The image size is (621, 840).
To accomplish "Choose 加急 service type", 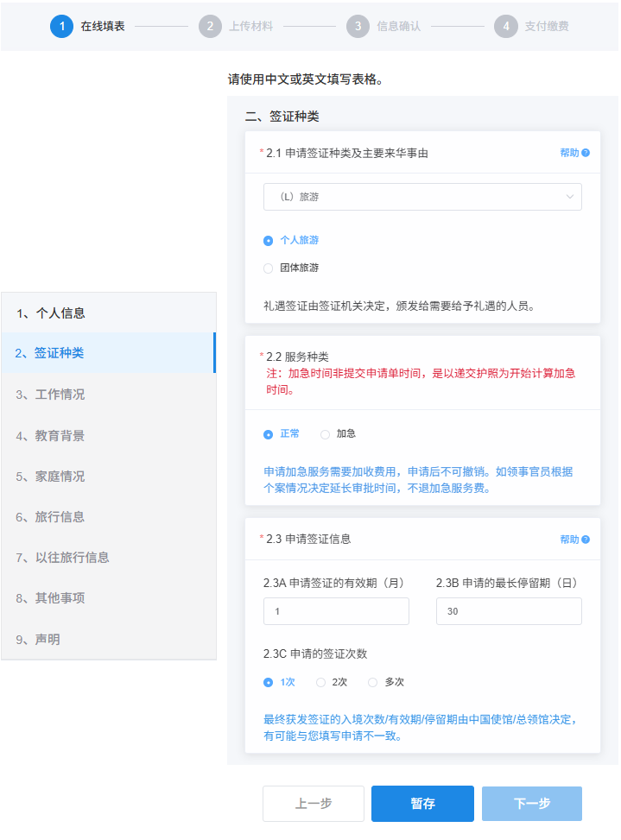I will coord(326,434).
